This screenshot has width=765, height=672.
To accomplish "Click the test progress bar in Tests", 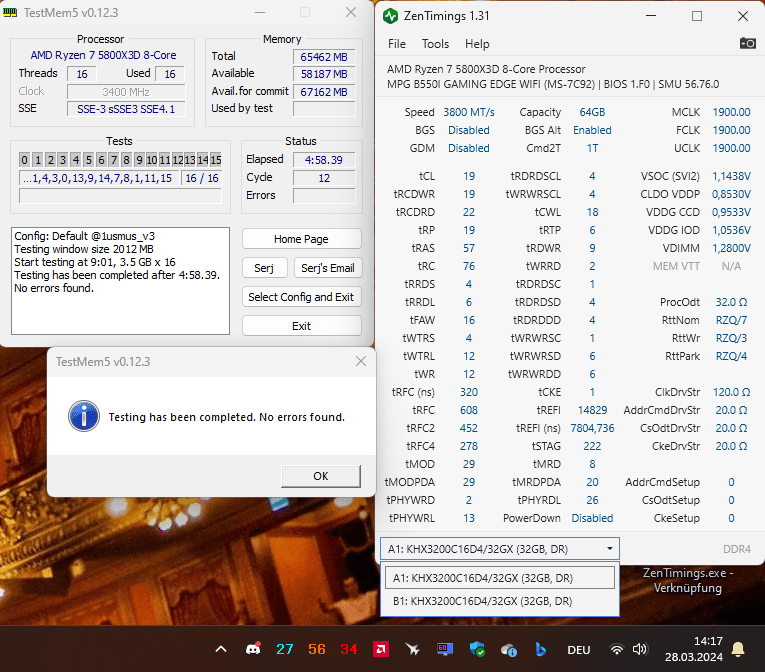I will point(120,196).
